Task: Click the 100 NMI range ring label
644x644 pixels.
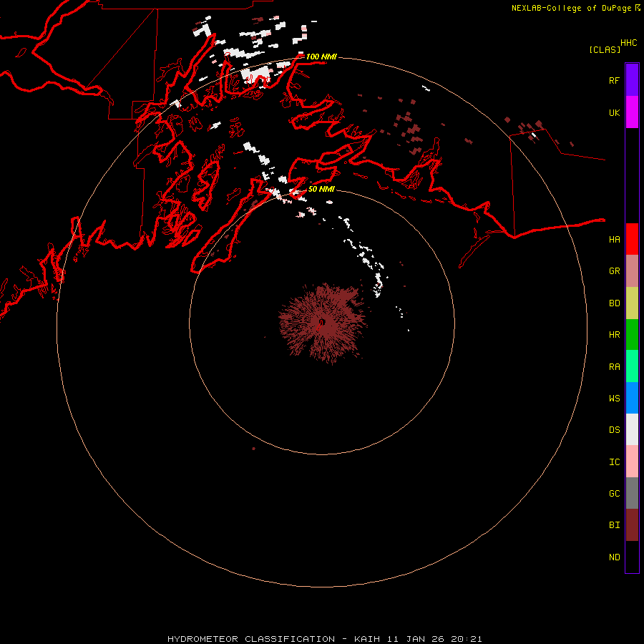Action: click(x=321, y=57)
